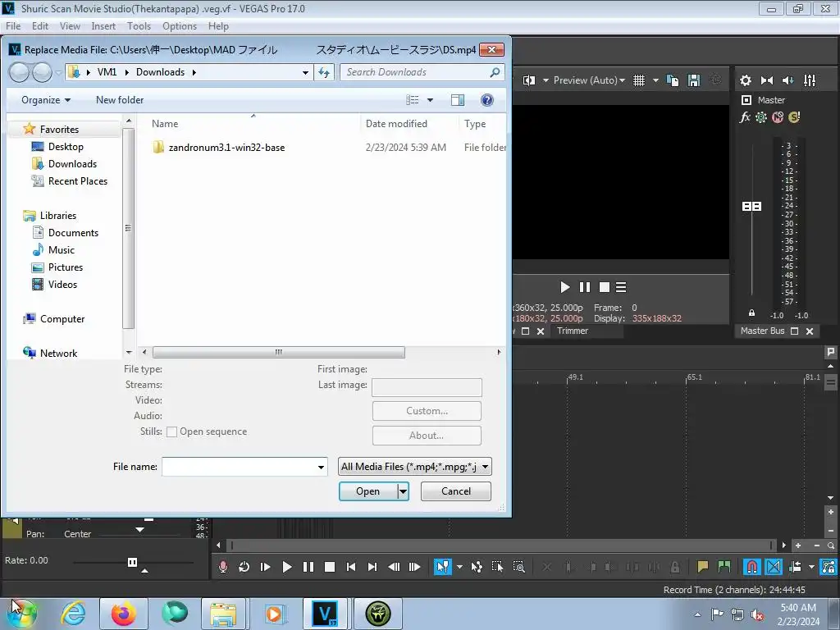Screen dimensions: 840x630
Task: Click Stop in video preview window
Action: (605, 288)
